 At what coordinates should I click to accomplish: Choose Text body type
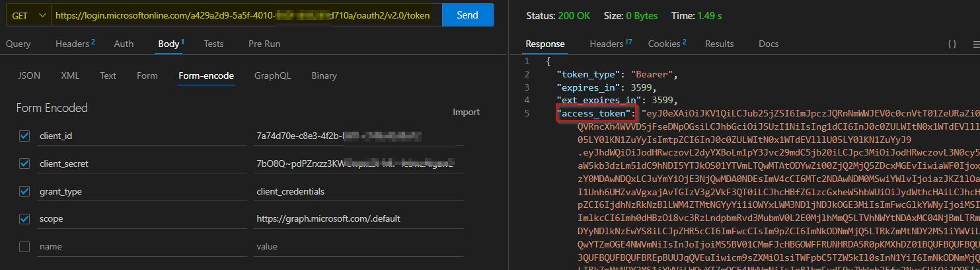pos(108,75)
